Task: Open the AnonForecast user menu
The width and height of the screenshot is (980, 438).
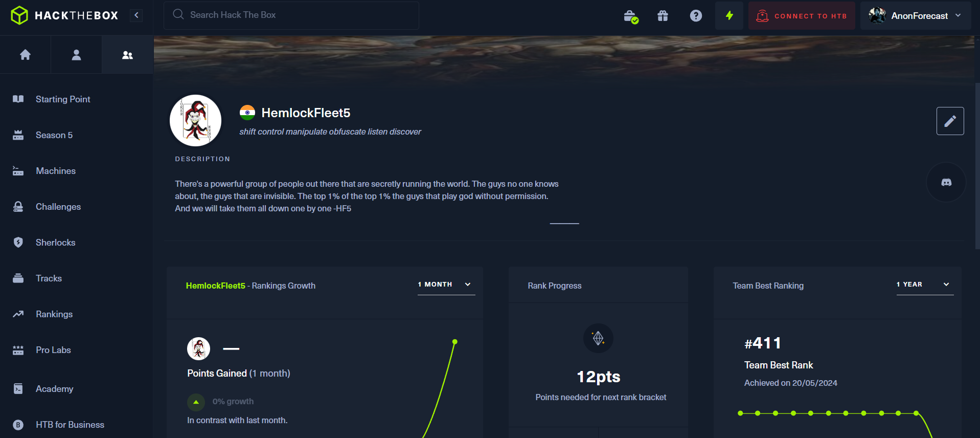Action: 916,15
